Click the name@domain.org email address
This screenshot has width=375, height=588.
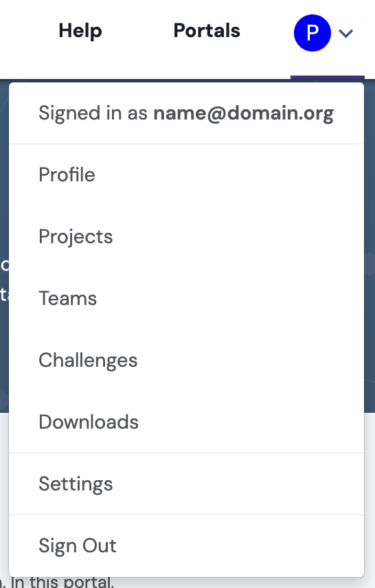point(243,113)
